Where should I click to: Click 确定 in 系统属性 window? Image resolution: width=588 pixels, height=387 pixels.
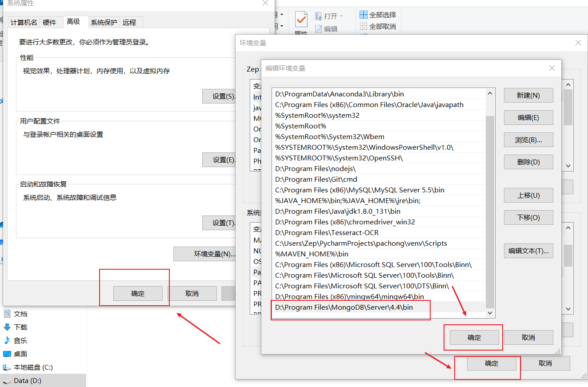click(138, 293)
